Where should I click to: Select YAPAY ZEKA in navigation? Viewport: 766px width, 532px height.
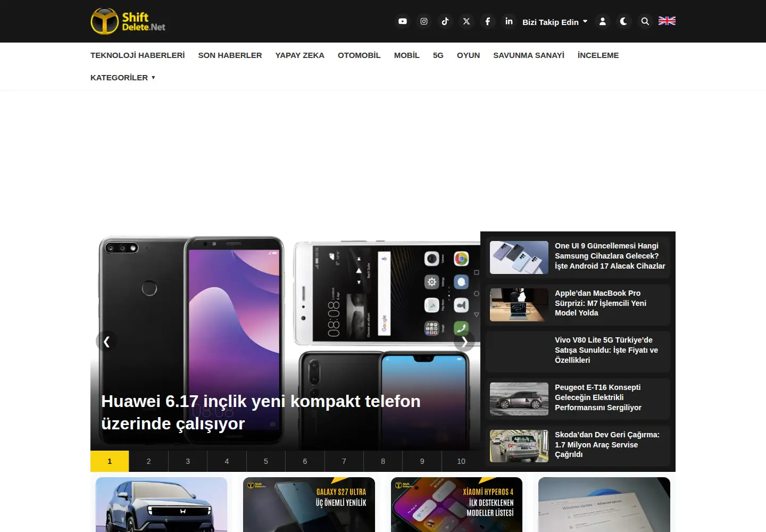(300, 55)
